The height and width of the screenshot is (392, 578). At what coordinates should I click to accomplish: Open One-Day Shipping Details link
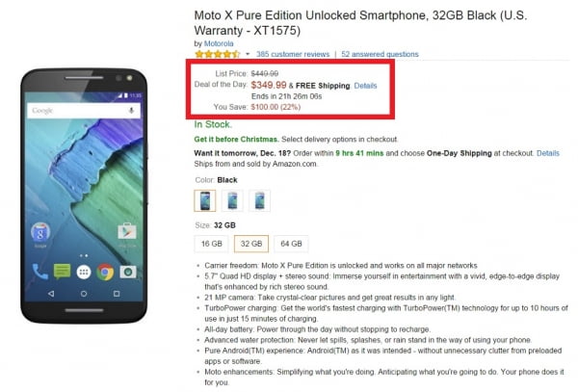tap(548, 153)
